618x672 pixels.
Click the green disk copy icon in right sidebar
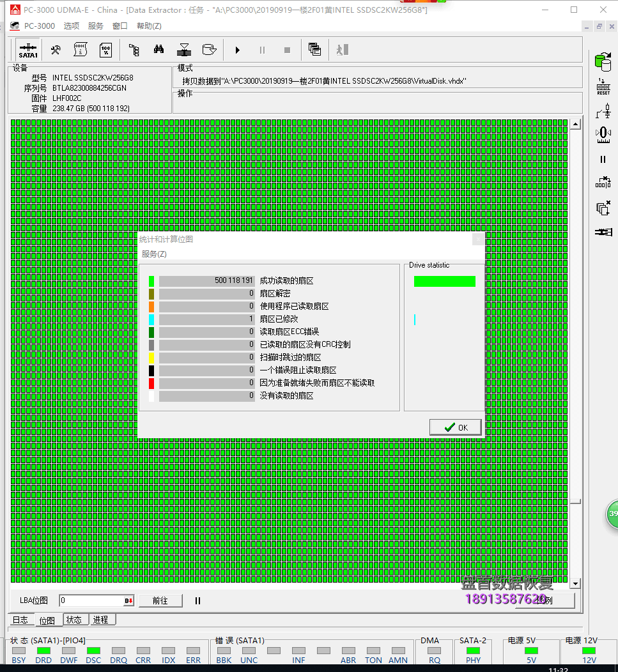click(602, 62)
